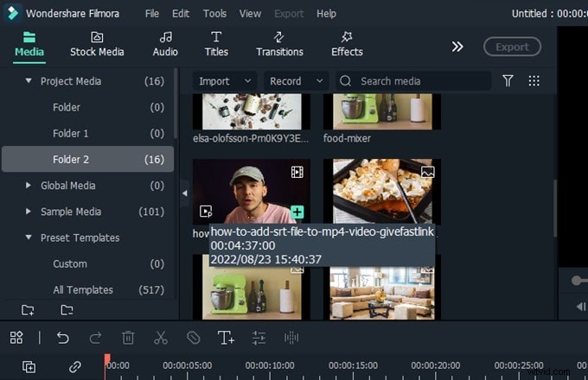The image size is (588, 380).
Task: Click the filter icon beside search
Action: pos(508,81)
